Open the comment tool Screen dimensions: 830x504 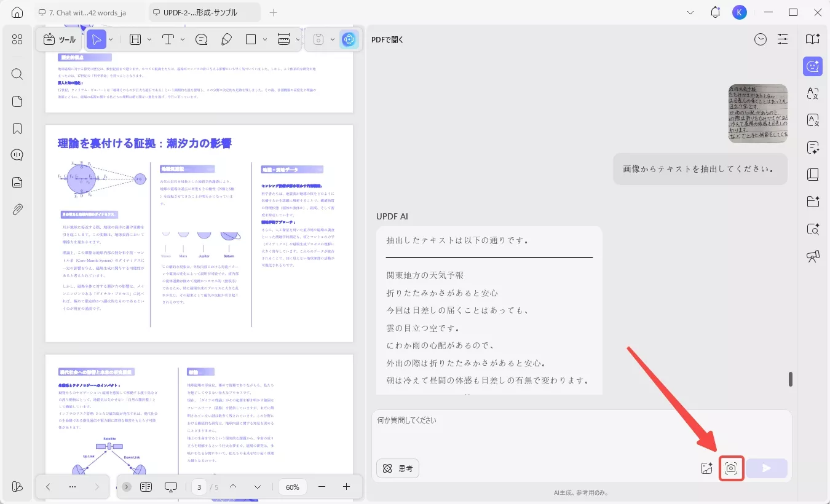pyautogui.click(x=201, y=39)
